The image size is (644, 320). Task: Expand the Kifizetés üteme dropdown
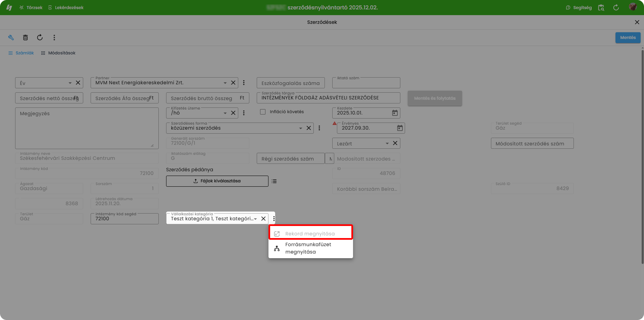coord(225,113)
